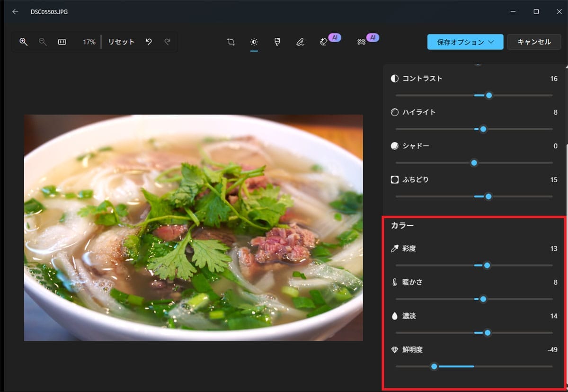The height and width of the screenshot is (392, 568).
Task: Open the light adjustment panel
Action: tap(254, 42)
